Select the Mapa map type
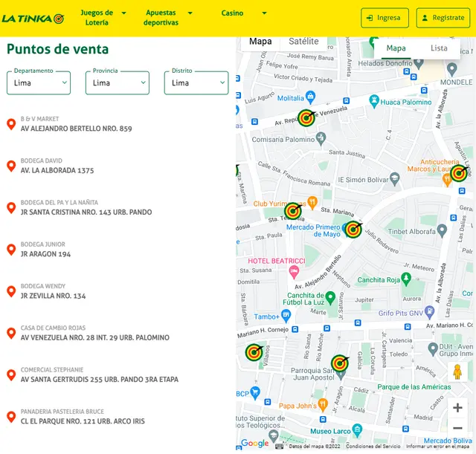Image resolution: width=476 pixels, height=454 pixels. pyautogui.click(x=260, y=42)
